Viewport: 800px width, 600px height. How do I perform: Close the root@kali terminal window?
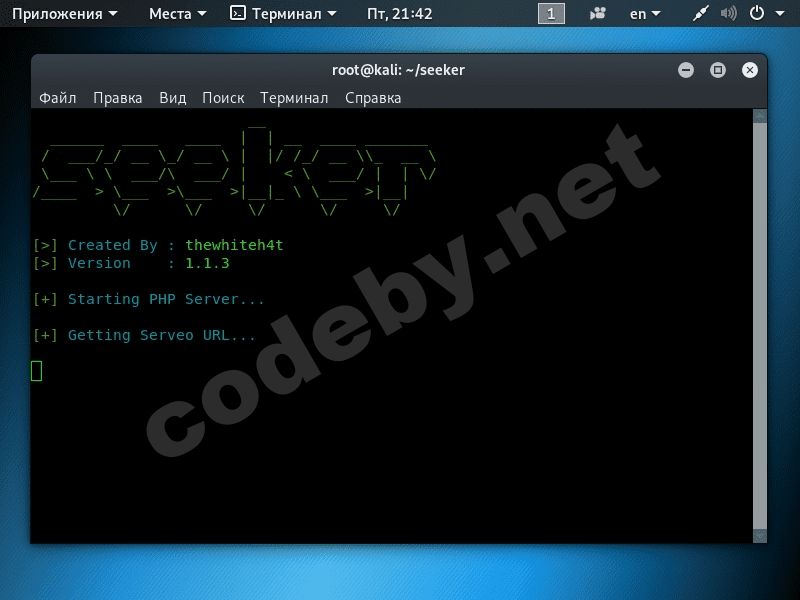[x=749, y=70]
